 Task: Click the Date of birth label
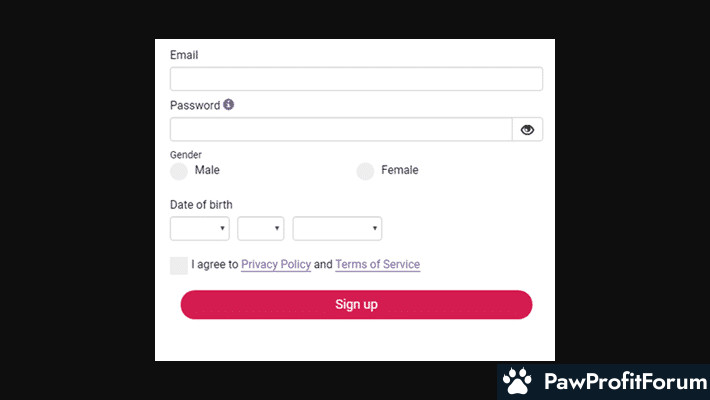tap(201, 205)
